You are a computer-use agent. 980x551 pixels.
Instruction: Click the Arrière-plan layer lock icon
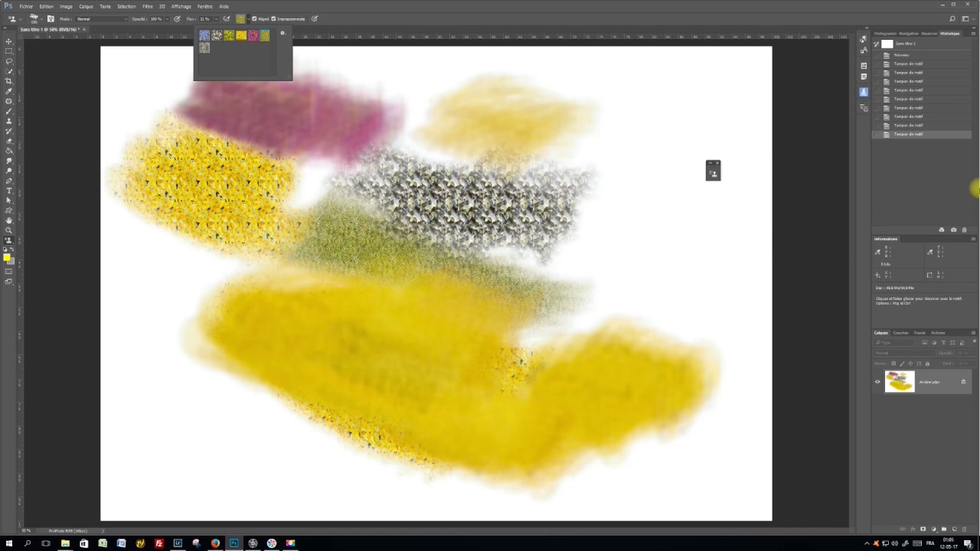pos(963,382)
